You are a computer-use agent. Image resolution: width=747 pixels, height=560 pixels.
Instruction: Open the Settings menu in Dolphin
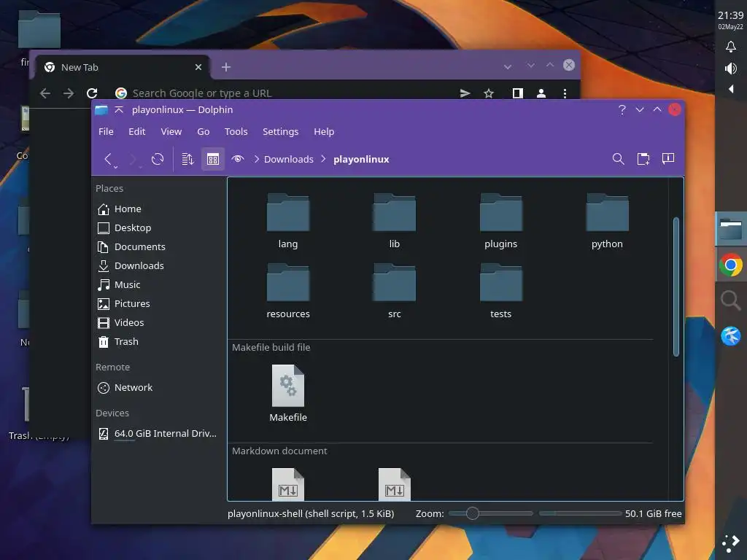click(280, 131)
